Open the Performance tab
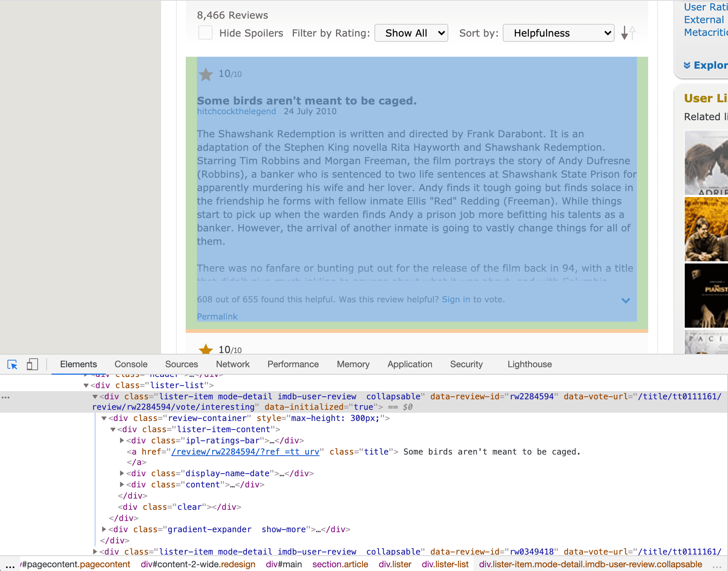728x571 pixels. pos(293,364)
